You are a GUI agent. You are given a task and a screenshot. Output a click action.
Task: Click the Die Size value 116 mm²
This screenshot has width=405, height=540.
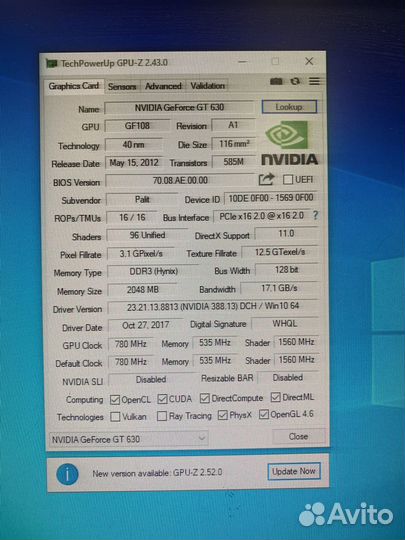[234, 144]
